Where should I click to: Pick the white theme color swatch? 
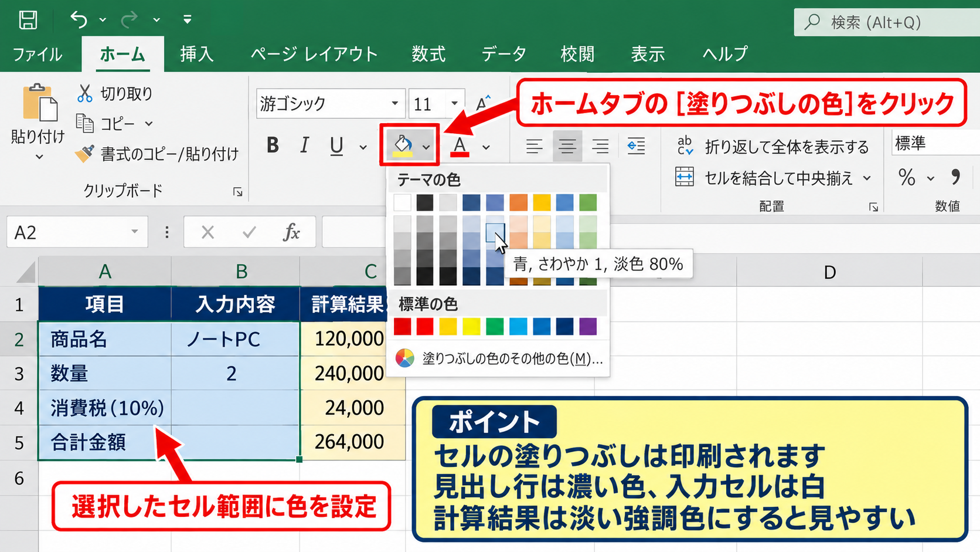coord(402,202)
